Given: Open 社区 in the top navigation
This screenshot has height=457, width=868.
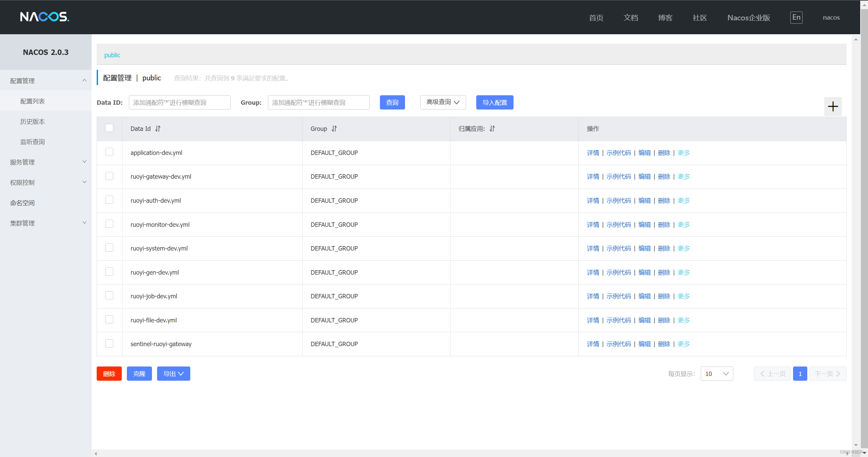Looking at the screenshot, I should point(700,18).
